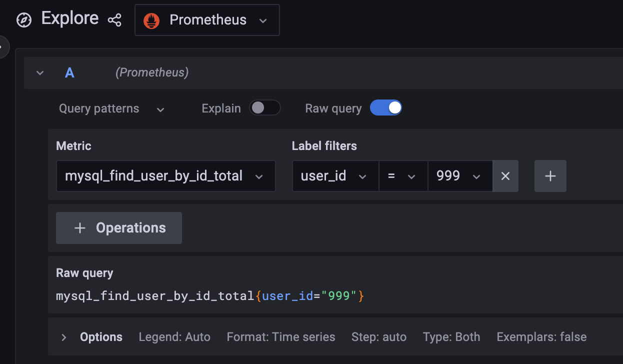Click the Prometheus flame logo icon
623x364 pixels.
[151, 20]
